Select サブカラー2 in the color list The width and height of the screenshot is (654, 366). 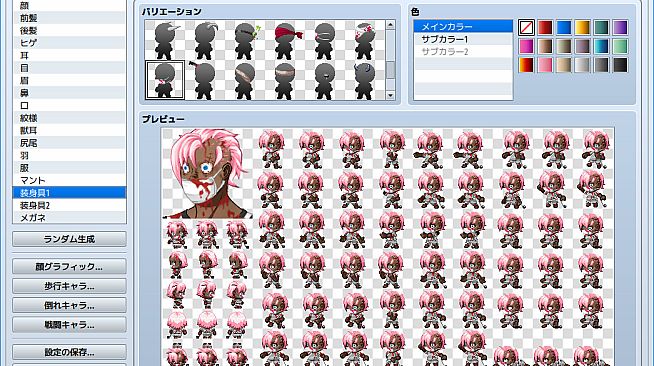(x=463, y=52)
